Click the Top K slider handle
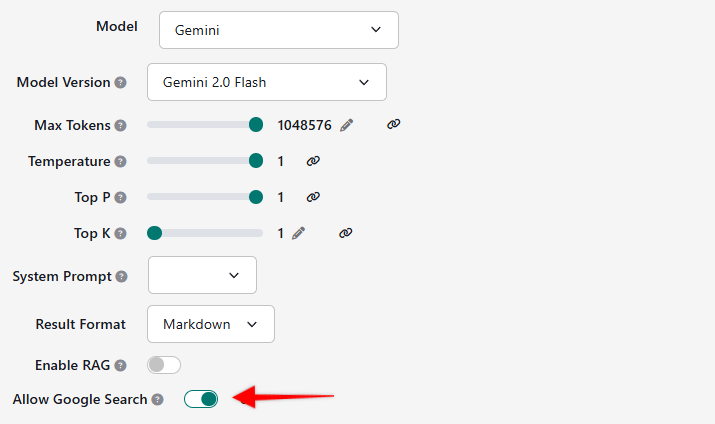715x424 pixels. point(154,233)
